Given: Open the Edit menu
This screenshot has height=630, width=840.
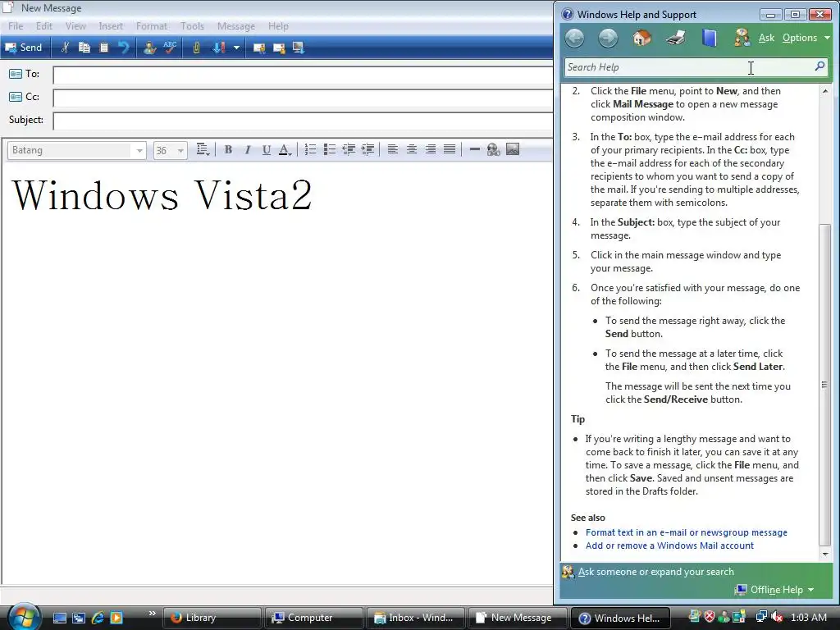Looking at the screenshot, I should tap(44, 25).
